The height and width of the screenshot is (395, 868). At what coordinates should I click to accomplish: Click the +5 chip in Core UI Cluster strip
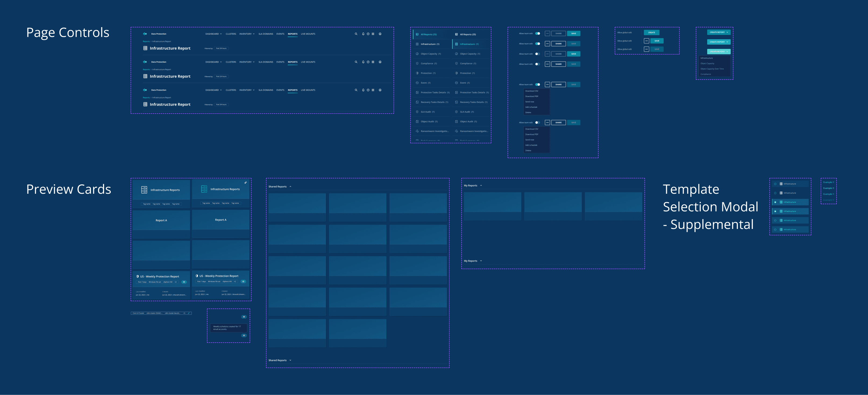click(184, 313)
